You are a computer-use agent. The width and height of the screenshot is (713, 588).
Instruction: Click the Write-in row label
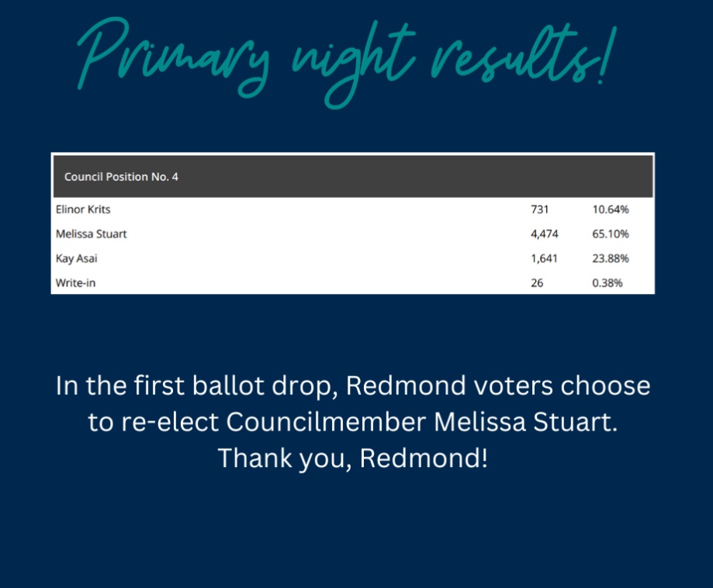coord(75,283)
